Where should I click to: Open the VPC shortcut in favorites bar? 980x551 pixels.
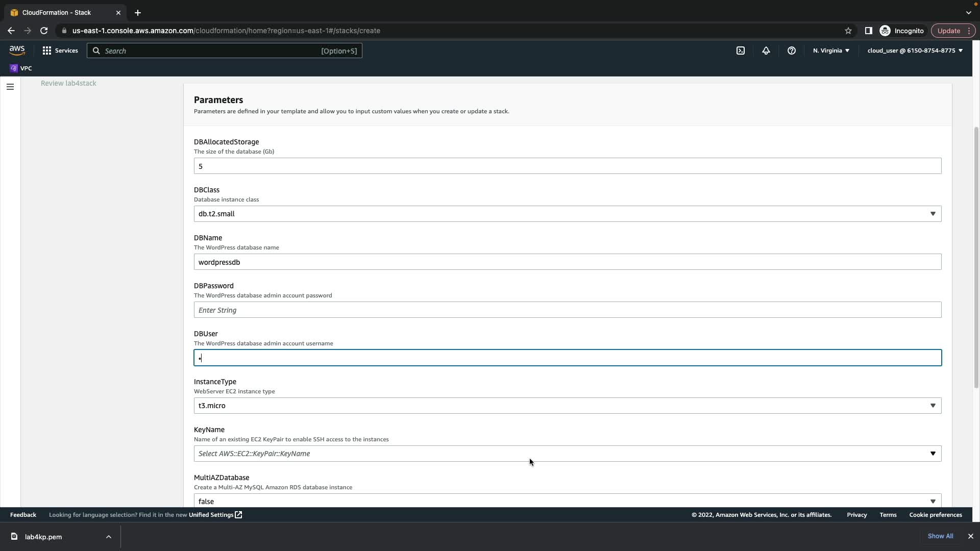pos(21,68)
